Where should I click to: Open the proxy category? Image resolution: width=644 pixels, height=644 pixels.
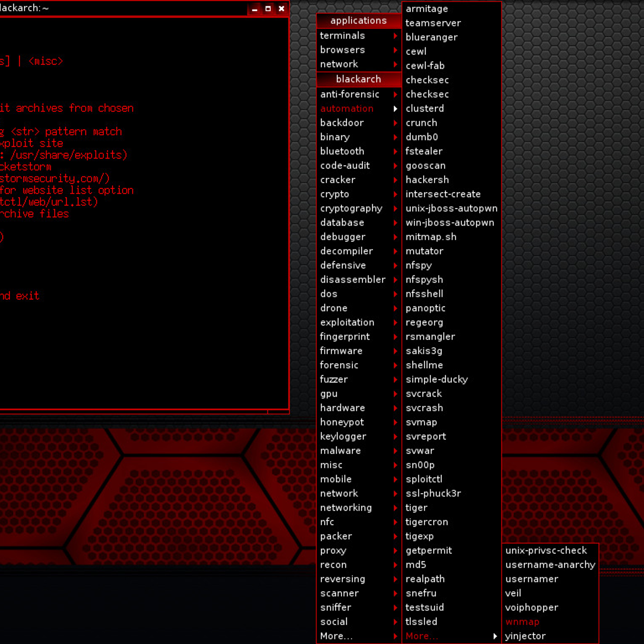[x=359, y=551]
